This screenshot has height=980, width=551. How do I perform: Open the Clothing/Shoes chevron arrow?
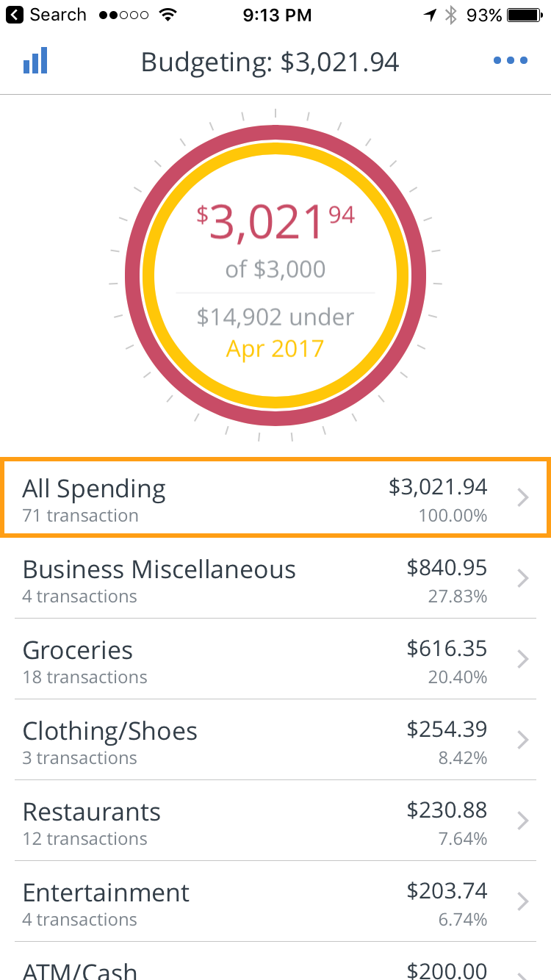523,740
